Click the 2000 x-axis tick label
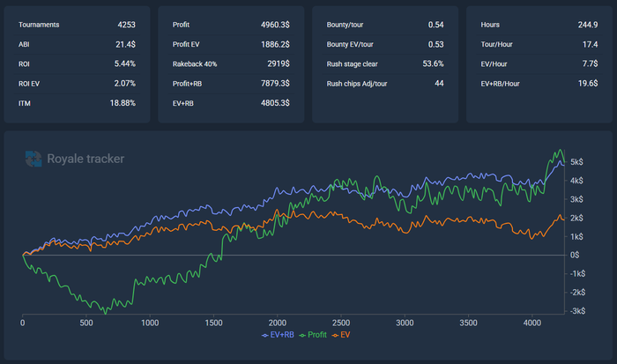This screenshot has width=617, height=364. (278, 323)
